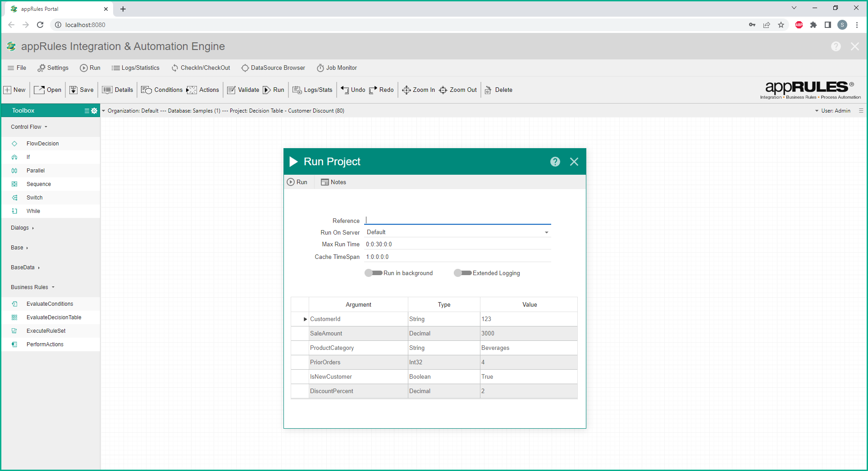Viewport: 868px width, 471px height.
Task: Open the User: Admin dropdown
Action: [x=832, y=111]
